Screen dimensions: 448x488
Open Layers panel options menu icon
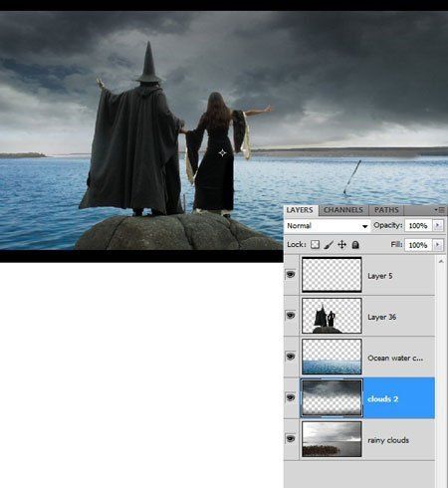440,210
